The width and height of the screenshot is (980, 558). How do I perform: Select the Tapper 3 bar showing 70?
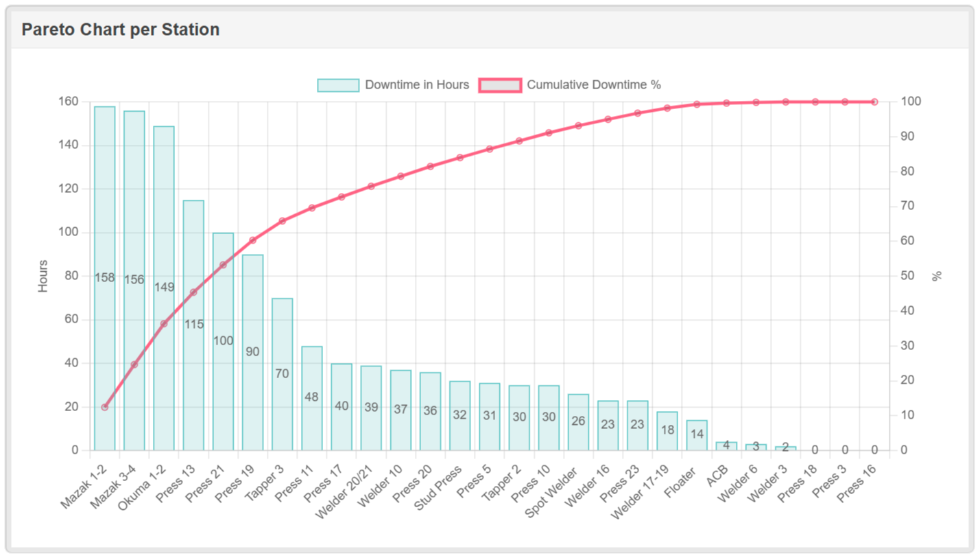tap(283, 371)
